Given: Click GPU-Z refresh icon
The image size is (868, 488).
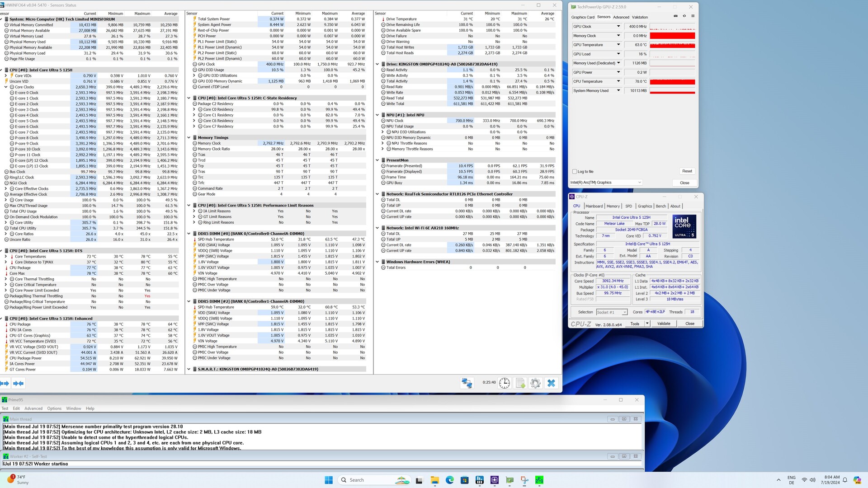Looking at the screenshot, I should tap(684, 16).
